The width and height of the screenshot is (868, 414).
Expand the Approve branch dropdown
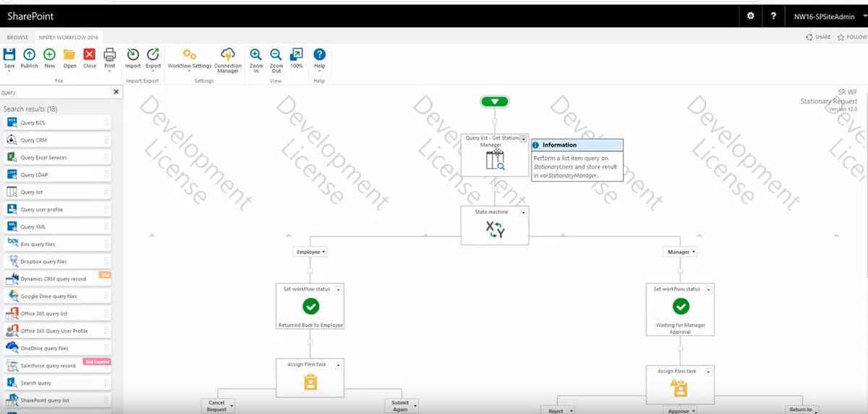coord(695,411)
